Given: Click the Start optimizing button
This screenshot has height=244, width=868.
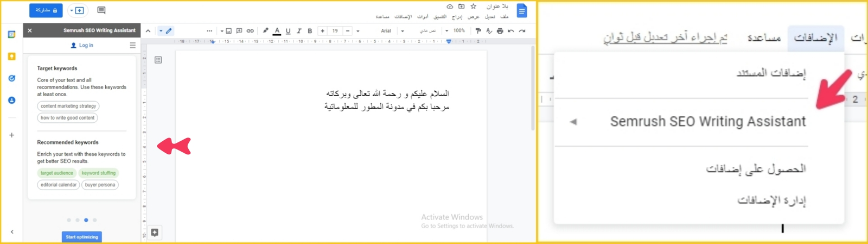Looking at the screenshot, I should point(82,237).
